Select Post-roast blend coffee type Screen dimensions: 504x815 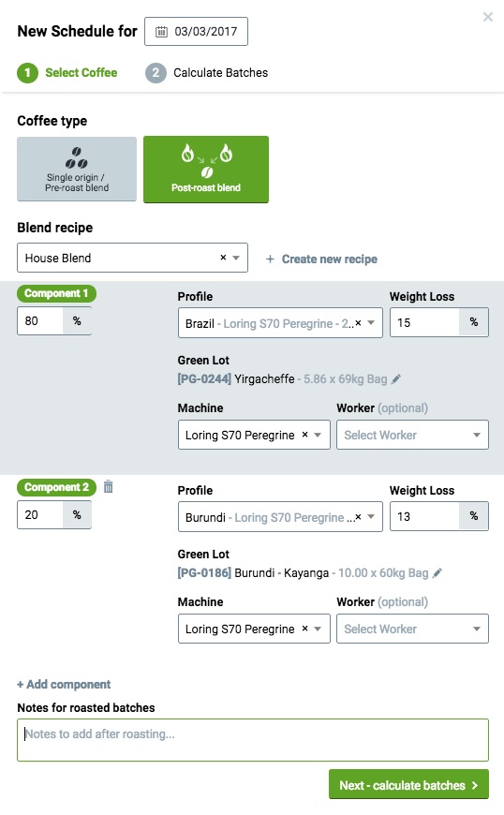(206, 170)
